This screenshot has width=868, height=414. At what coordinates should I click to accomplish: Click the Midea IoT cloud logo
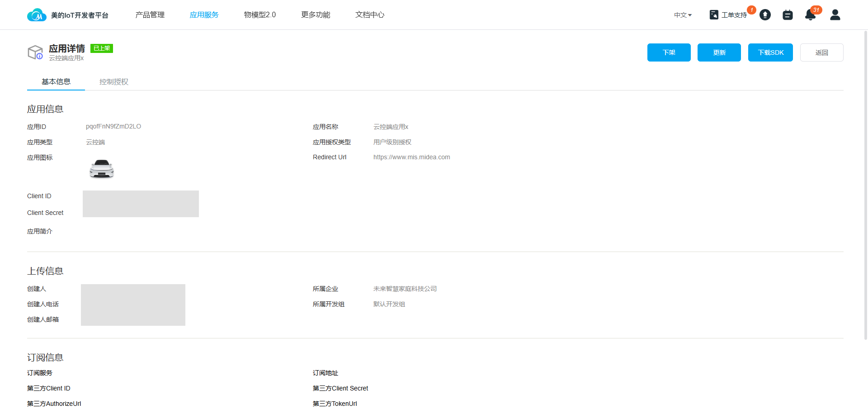point(37,15)
